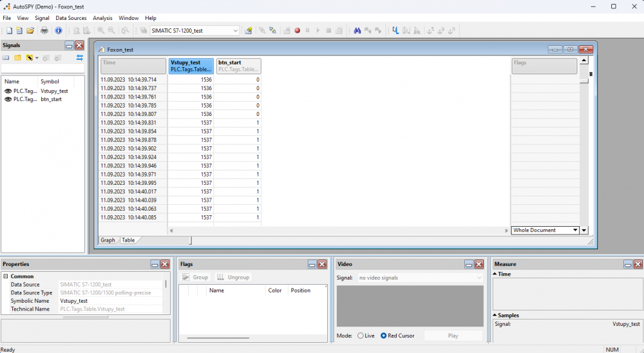
Task: Open the Whole Document dropdown
Action: click(575, 230)
